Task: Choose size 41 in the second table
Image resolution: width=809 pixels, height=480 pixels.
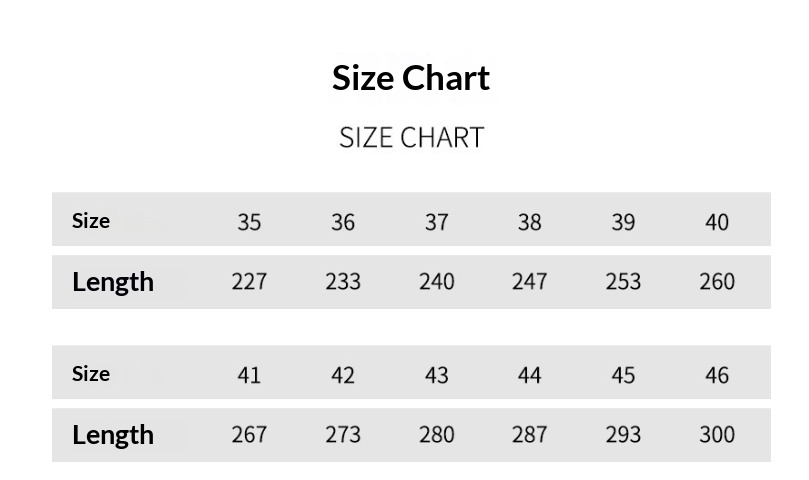Action: pos(249,375)
